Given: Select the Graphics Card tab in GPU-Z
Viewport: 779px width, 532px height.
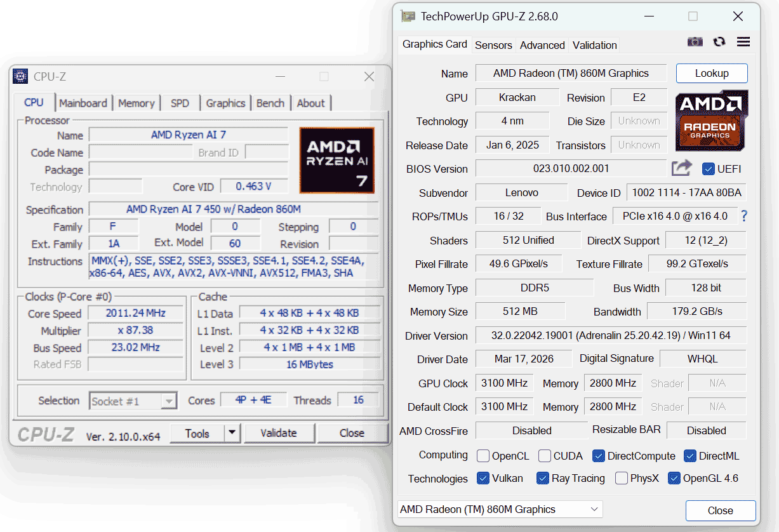Looking at the screenshot, I should click(x=435, y=44).
